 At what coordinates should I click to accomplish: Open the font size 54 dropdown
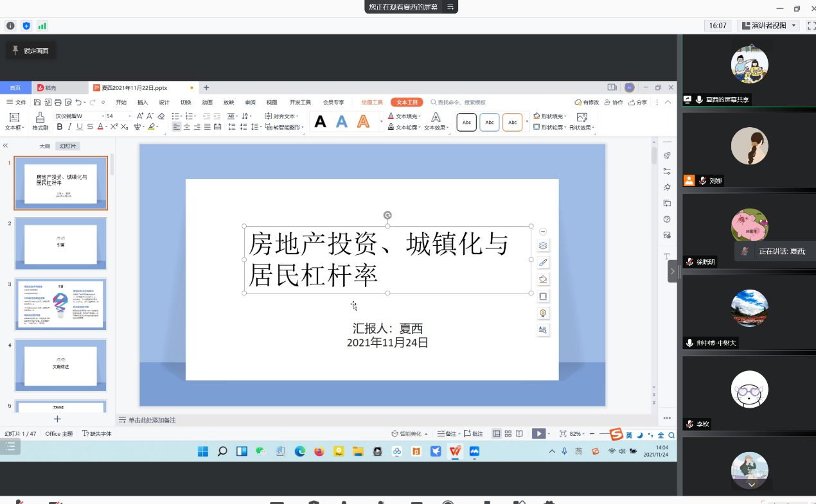(129, 116)
